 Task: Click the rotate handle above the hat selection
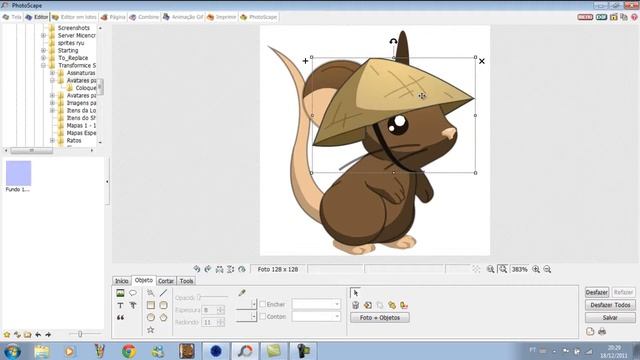(393, 41)
